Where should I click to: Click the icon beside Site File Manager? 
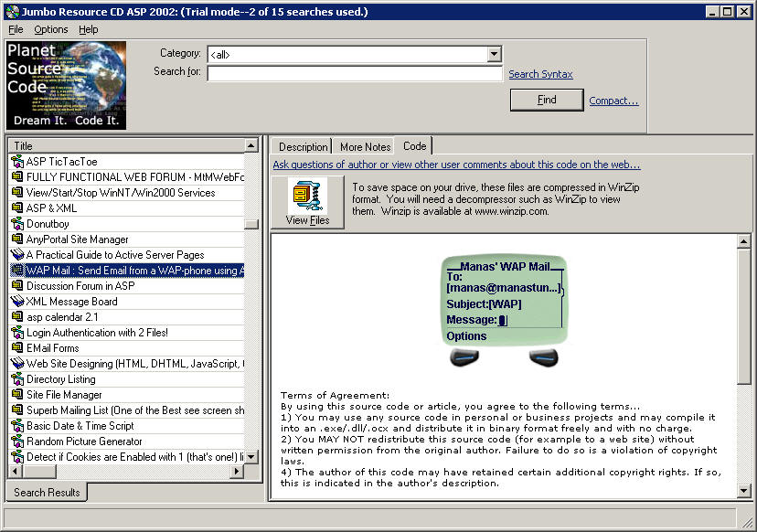(x=17, y=394)
